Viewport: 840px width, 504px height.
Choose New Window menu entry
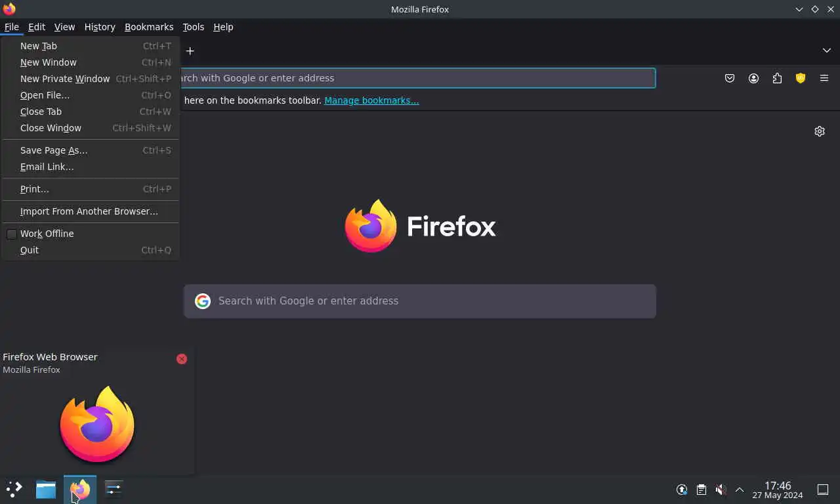(91, 62)
